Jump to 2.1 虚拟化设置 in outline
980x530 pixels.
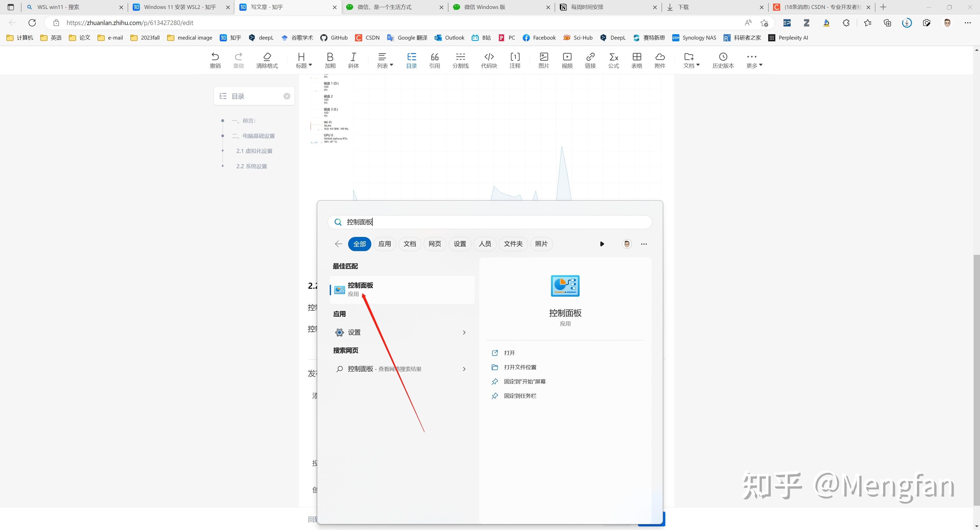(254, 151)
